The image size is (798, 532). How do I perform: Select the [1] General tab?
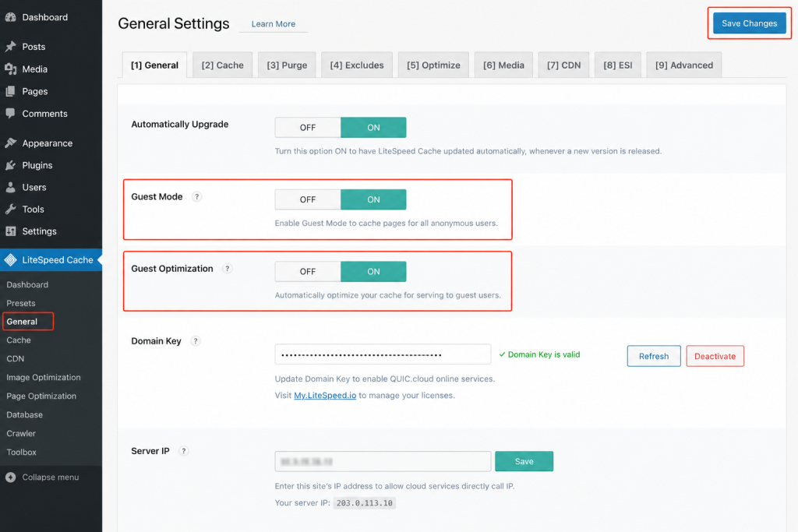[155, 65]
